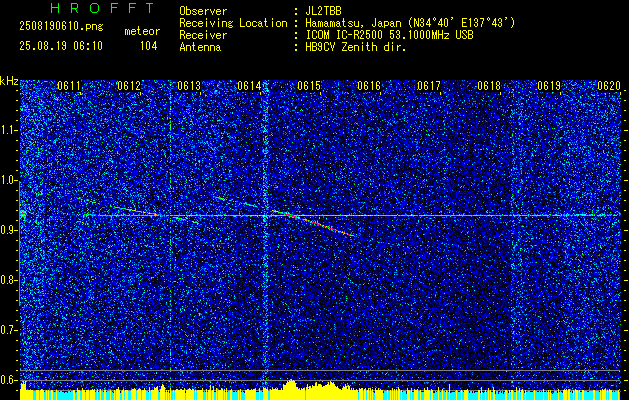Click Hamamatsu, Japan coordinates text

[410, 23]
